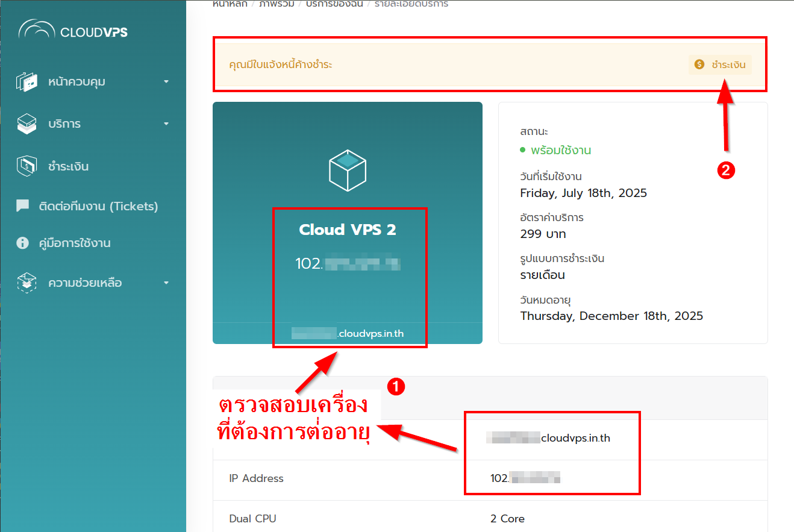Click the Tickets chat bubble icon
The height and width of the screenshot is (532, 794).
pos(23,206)
